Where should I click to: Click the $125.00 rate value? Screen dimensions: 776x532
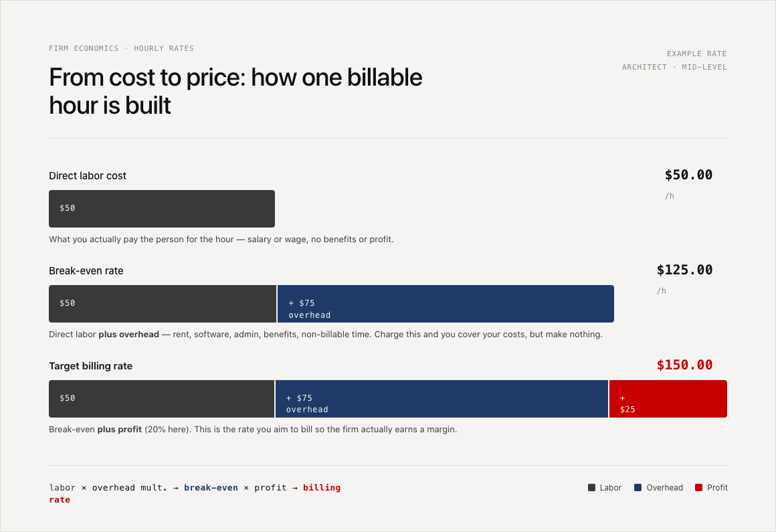click(684, 270)
